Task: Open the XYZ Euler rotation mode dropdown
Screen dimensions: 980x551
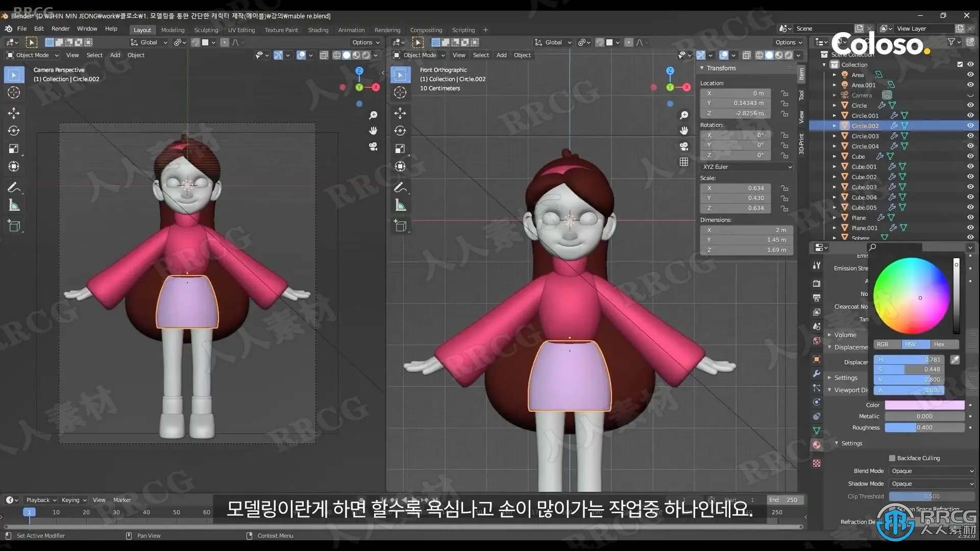Action: [x=746, y=167]
